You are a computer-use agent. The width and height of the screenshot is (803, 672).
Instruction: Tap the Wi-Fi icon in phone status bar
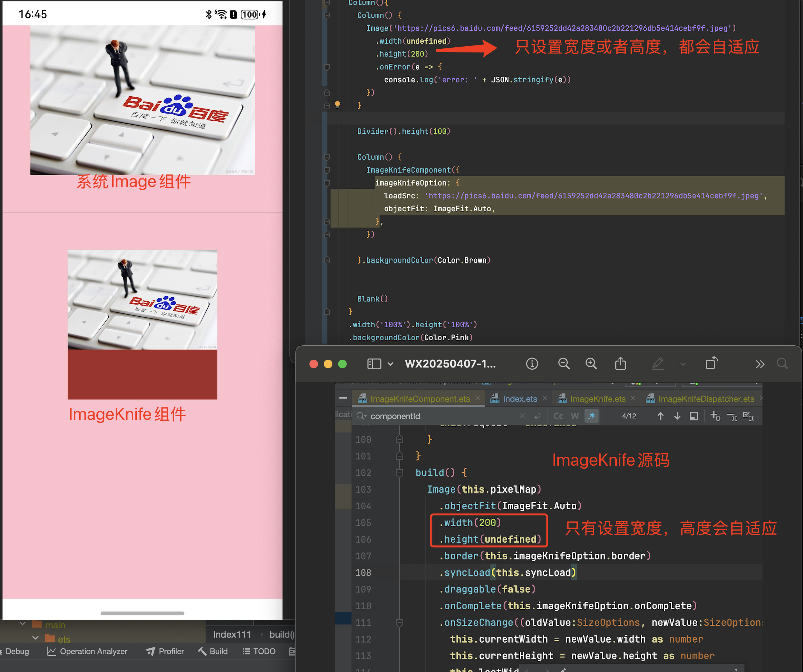pyautogui.click(x=221, y=14)
